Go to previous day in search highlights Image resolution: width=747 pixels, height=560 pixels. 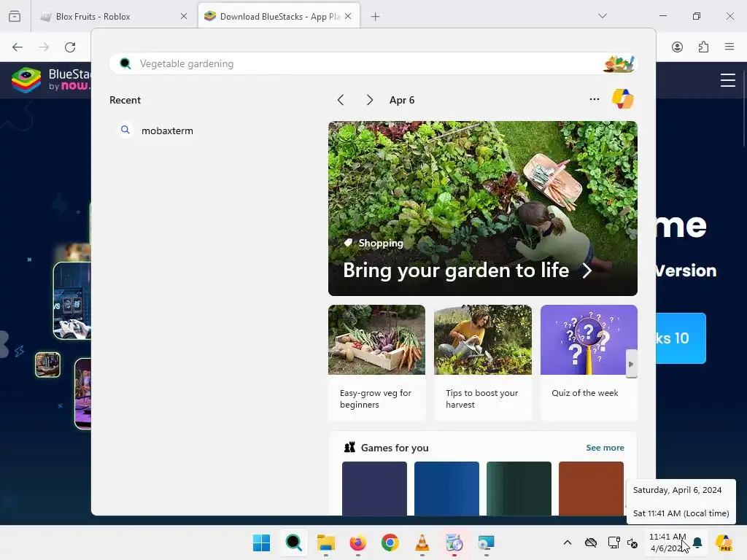pos(340,100)
